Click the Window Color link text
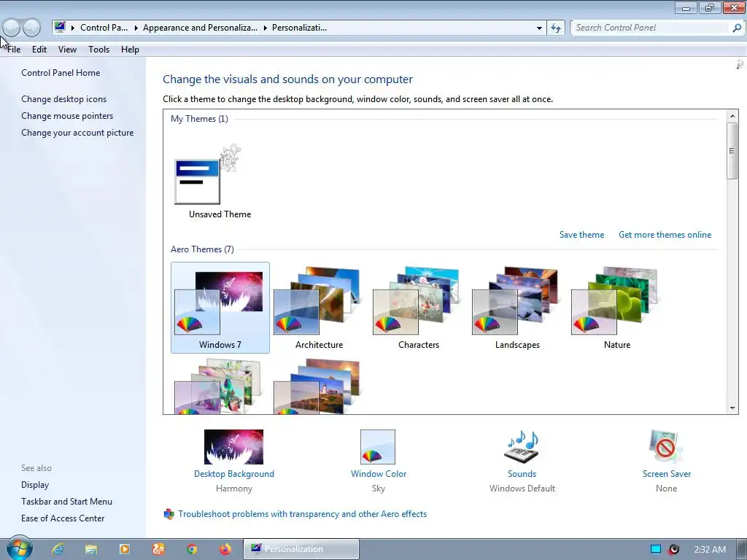 (379, 474)
